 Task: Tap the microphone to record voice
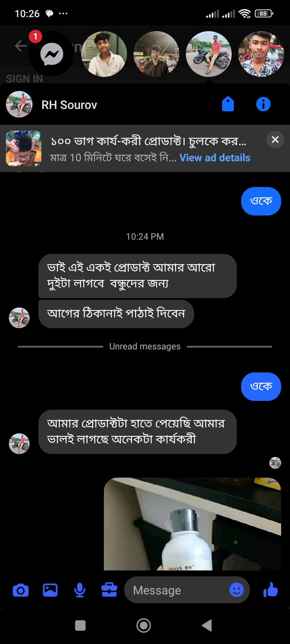point(79,590)
